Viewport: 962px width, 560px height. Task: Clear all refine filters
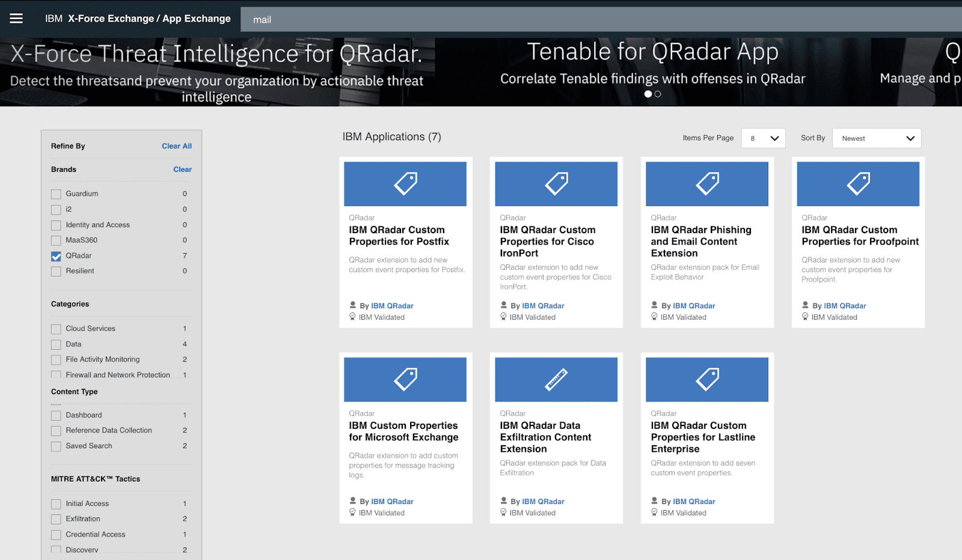(177, 146)
